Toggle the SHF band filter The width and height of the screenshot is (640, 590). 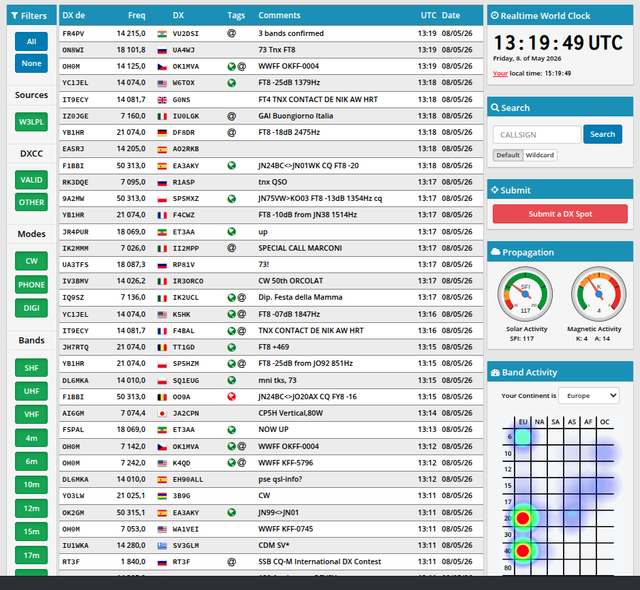31,368
